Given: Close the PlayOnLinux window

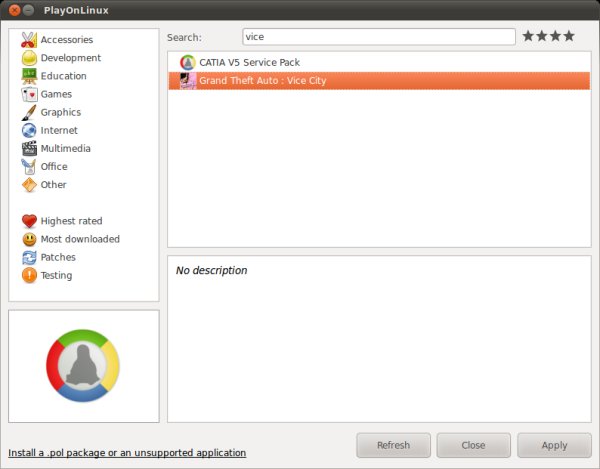Looking at the screenshot, I should [x=15, y=10].
